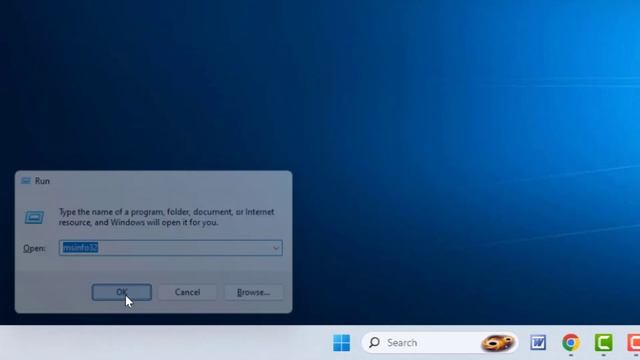Click the Run title text
The height and width of the screenshot is (360, 640).
point(42,181)
